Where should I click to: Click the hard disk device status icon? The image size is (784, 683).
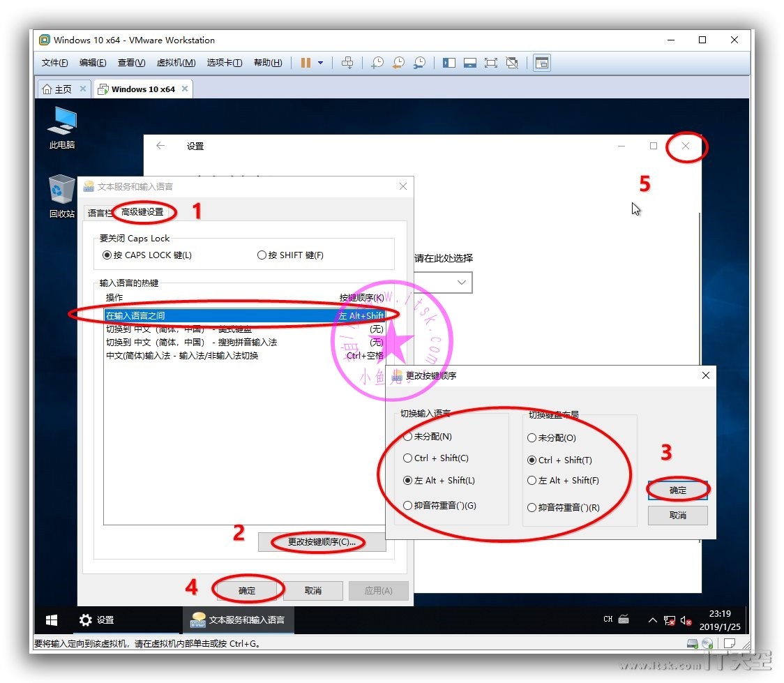click(693, 643)
